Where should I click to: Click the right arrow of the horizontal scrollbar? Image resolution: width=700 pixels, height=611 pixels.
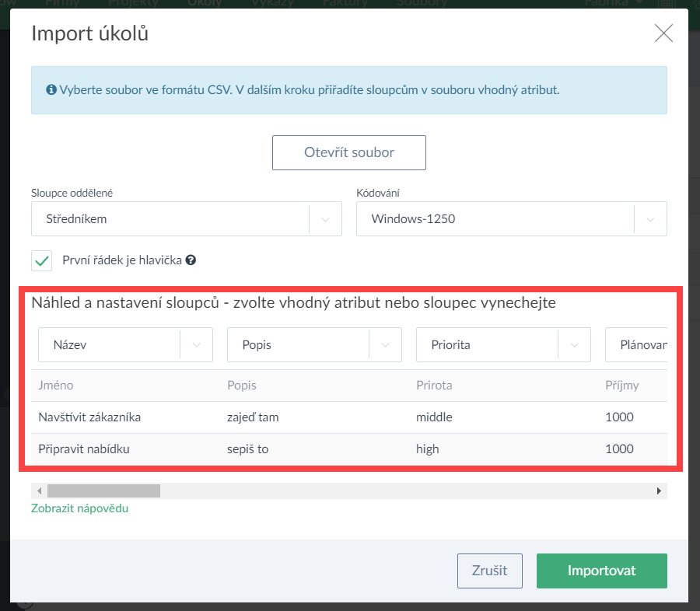tap(660, 491)
